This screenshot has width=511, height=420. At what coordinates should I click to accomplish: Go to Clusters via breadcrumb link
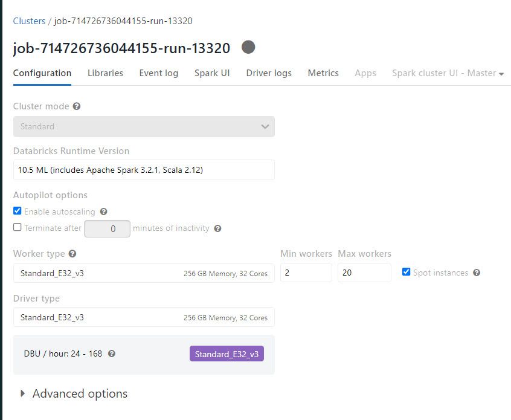pos(29,21)
